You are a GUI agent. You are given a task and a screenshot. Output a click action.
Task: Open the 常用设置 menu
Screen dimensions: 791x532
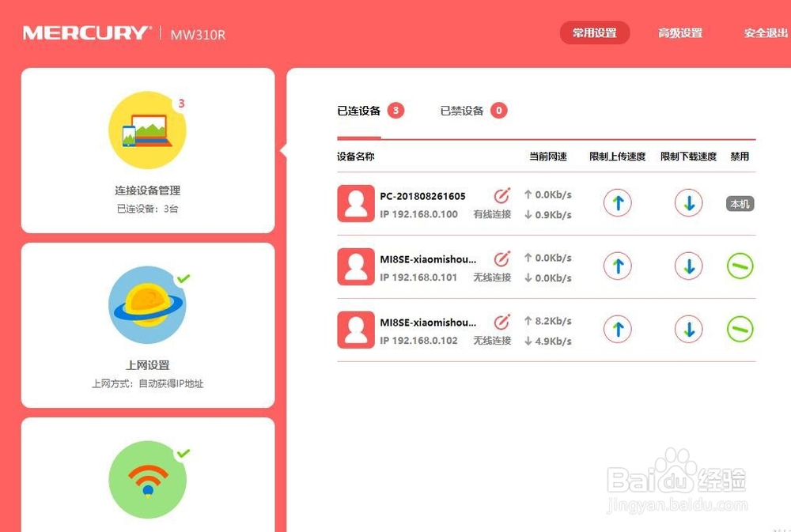595,32
